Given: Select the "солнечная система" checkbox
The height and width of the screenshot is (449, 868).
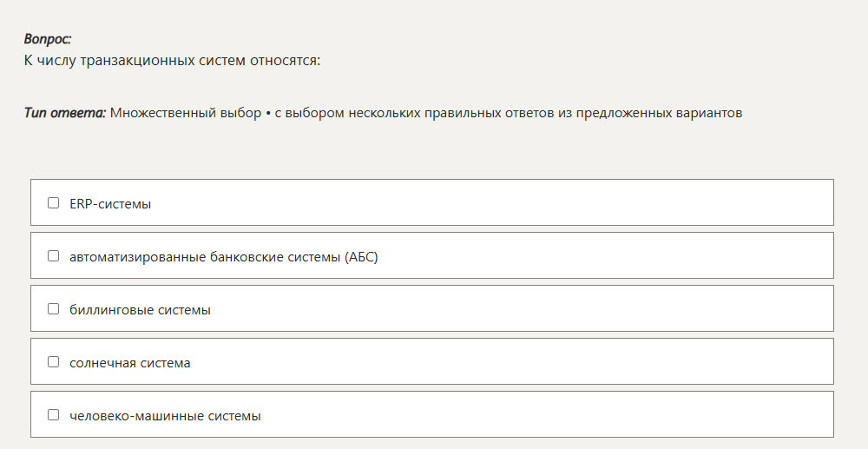Looking at the screenshot, I should point(53,362).
